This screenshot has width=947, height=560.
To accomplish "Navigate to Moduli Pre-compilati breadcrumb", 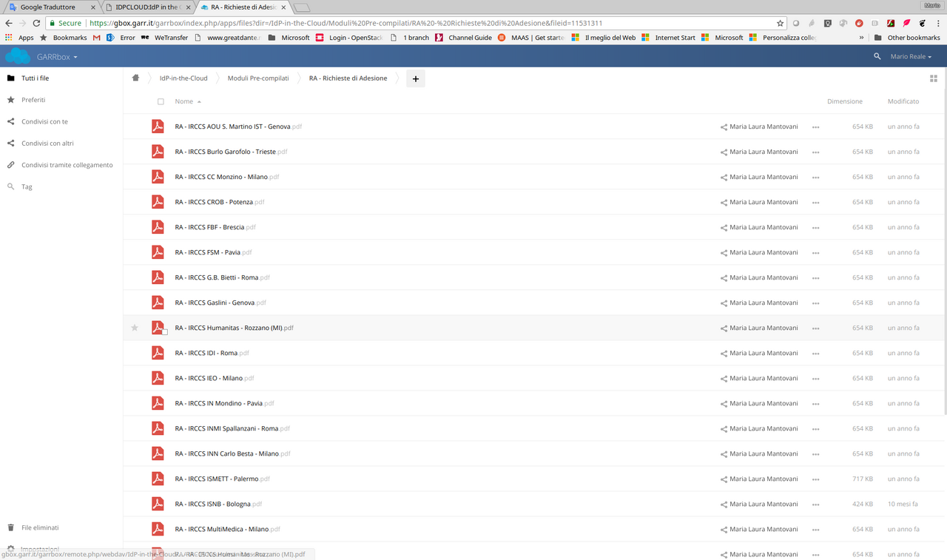I will (x=258, y=78).
